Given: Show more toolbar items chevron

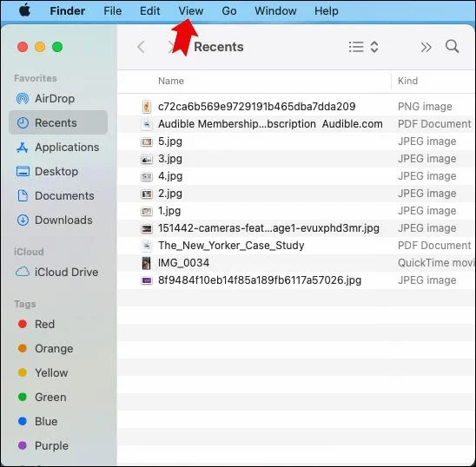Looking at the screenshot, I should pos(426,48).
